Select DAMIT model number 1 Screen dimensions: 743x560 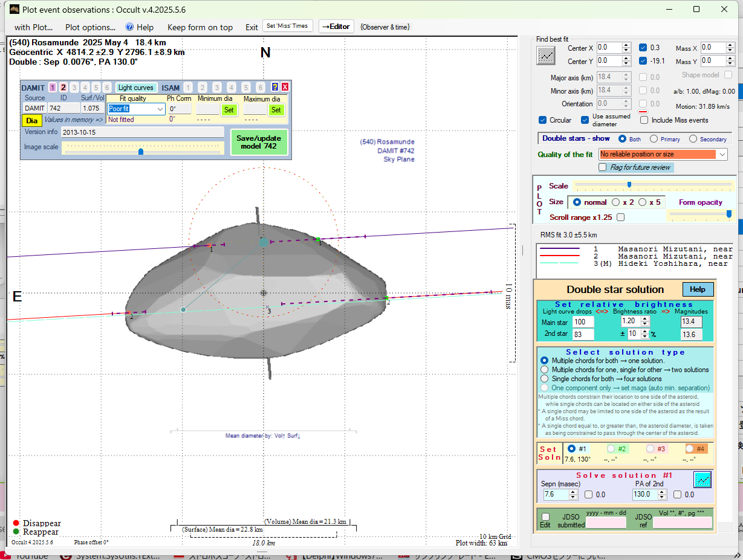[x=53, y=88]
